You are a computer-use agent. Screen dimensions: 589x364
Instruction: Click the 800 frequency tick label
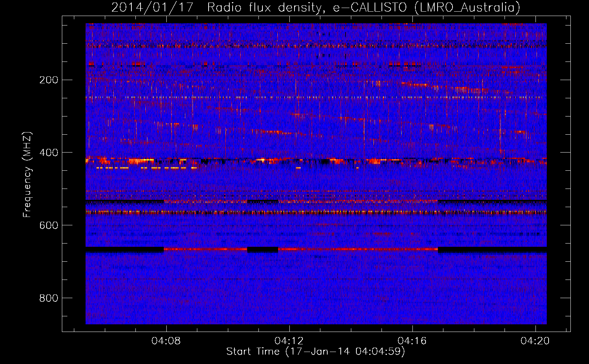tap(49, 298)
